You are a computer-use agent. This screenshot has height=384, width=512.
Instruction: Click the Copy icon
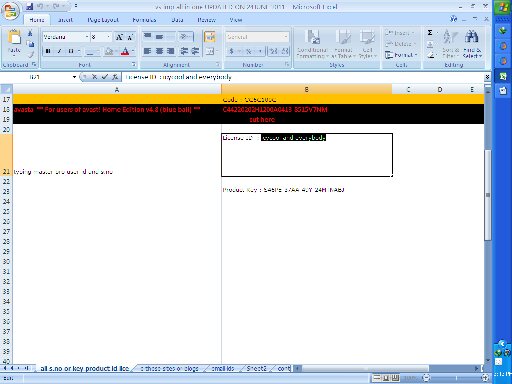click(30, 44)
